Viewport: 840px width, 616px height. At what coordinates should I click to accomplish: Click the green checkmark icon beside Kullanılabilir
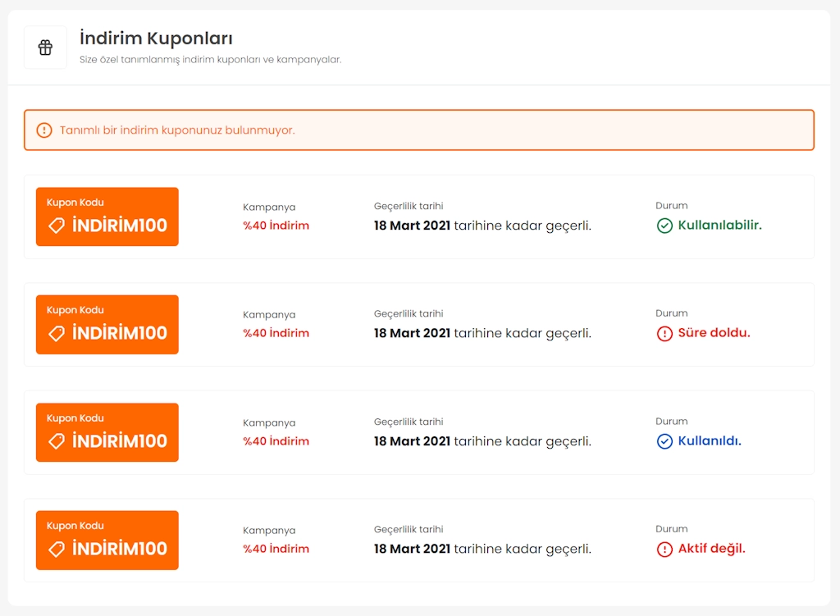(x=664, y=226)
